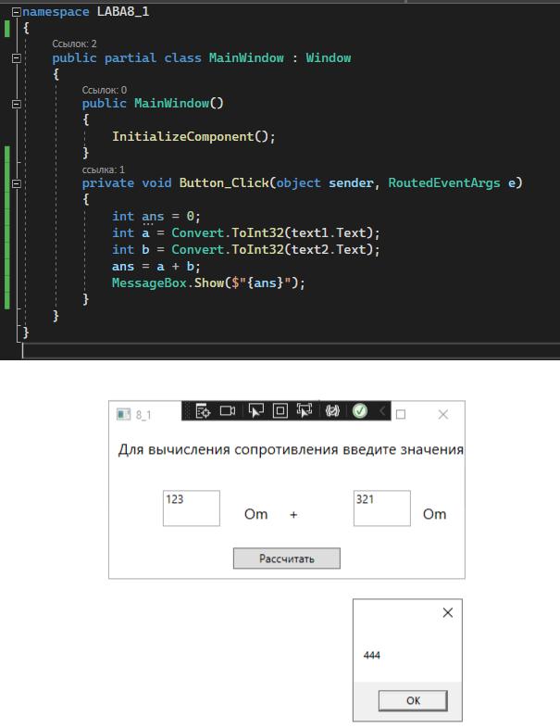Collapse the namespace LABA8_1 code block
Image resolution: width=560 pixels, height=728 pixels.
coord(17,12)
